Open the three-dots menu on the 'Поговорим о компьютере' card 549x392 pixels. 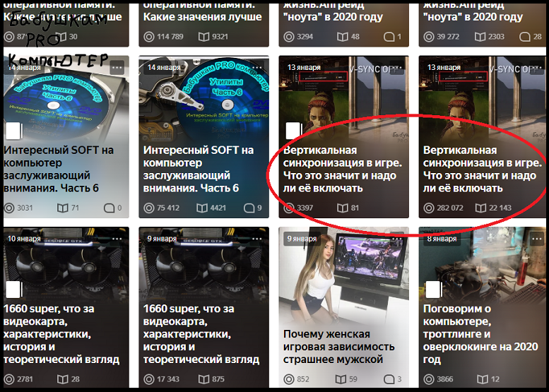537,239
